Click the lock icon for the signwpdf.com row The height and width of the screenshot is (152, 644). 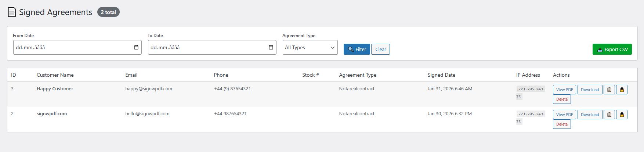[622, 115]
